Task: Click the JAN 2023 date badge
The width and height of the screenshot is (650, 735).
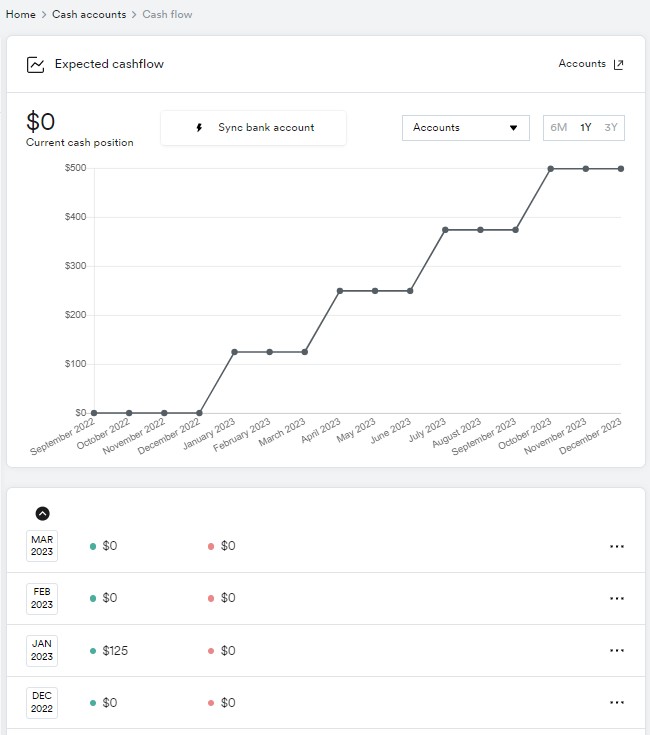Action: point(42,650)
